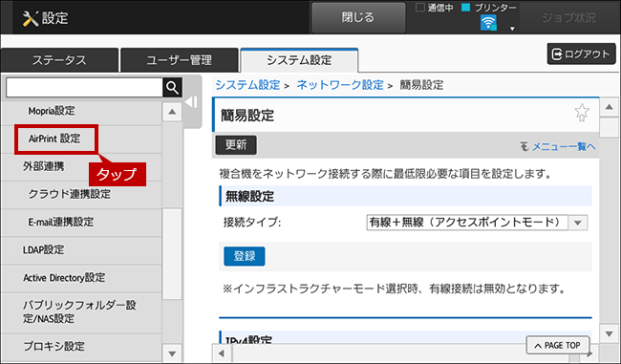Select the 有線+無線 connection type combo box
This screenshot has width=621, height=364.
coord(477,223)
